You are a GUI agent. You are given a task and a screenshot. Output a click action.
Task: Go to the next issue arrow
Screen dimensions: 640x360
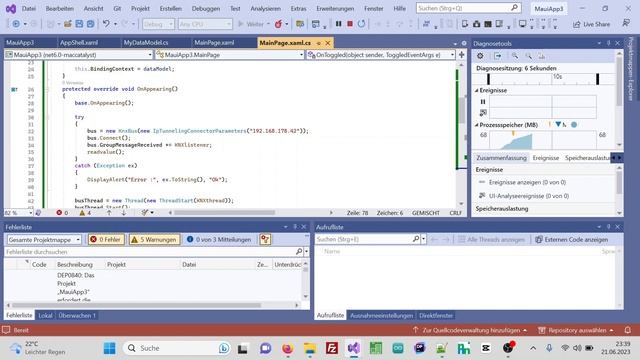[x=123, y=213]
